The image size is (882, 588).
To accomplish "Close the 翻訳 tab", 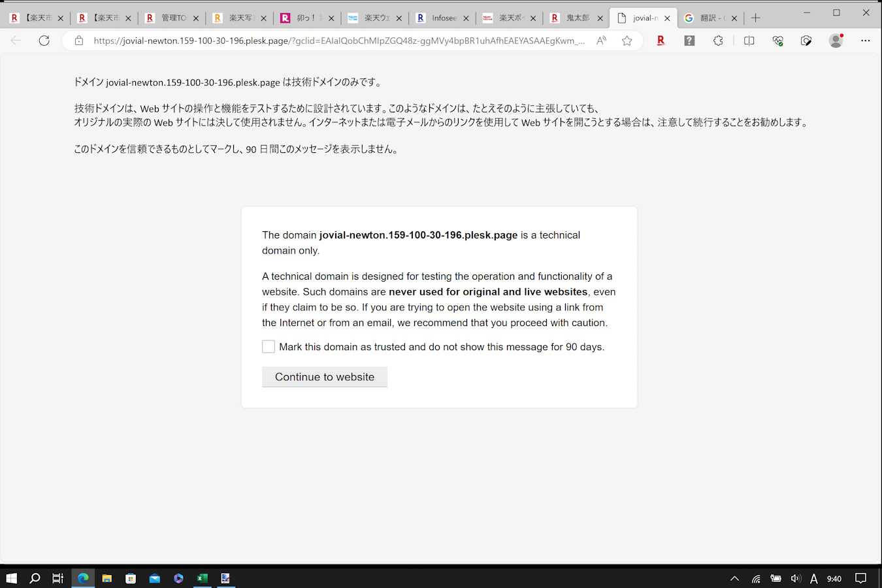I will (x=734, y=18).
